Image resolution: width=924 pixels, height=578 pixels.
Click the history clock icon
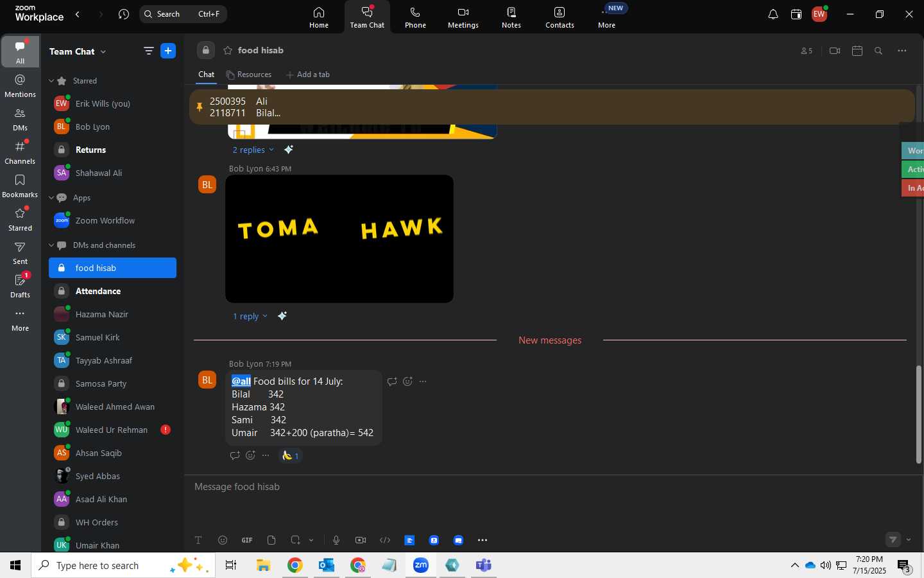coord(124,14)
